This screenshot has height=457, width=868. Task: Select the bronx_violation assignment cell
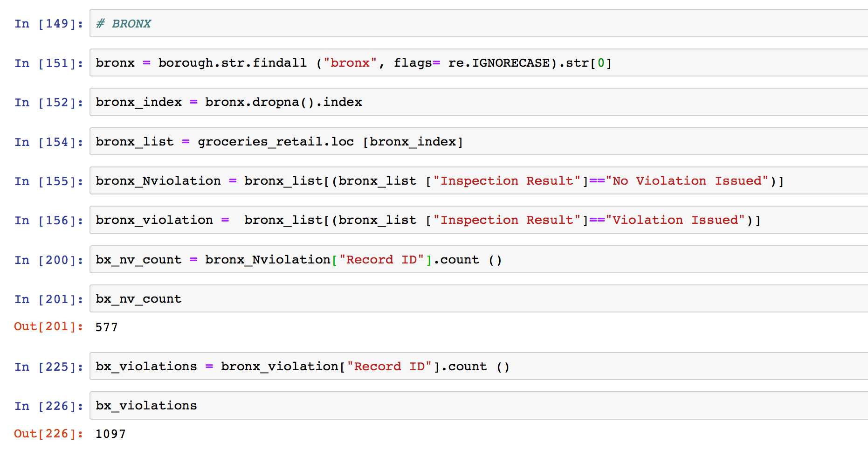479,220
